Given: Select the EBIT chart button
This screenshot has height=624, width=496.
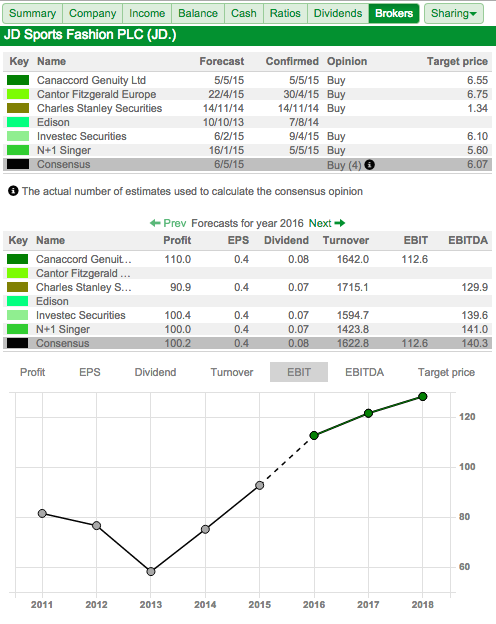Looking at the screenshot, I should (x=299, y=372).
